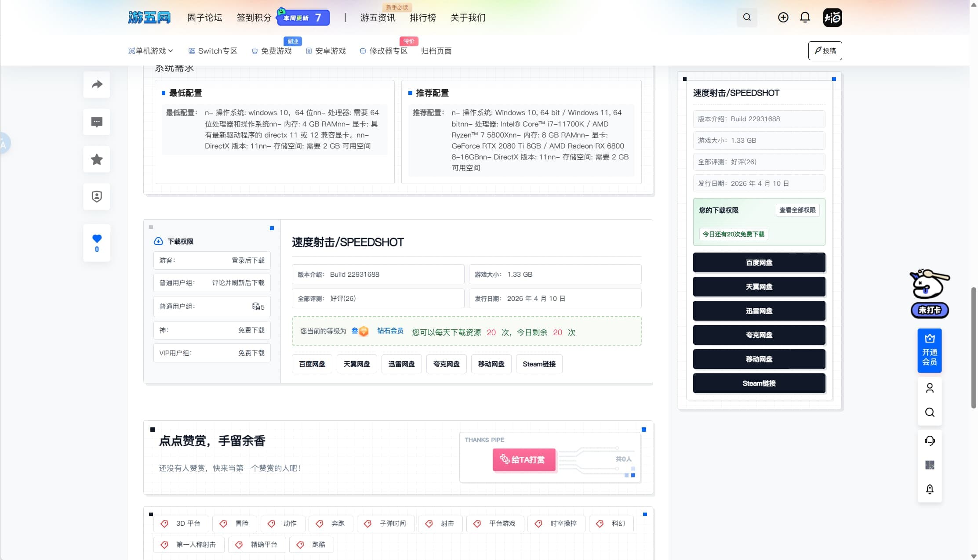Click the 子弹时间 tag

(386, 524)
